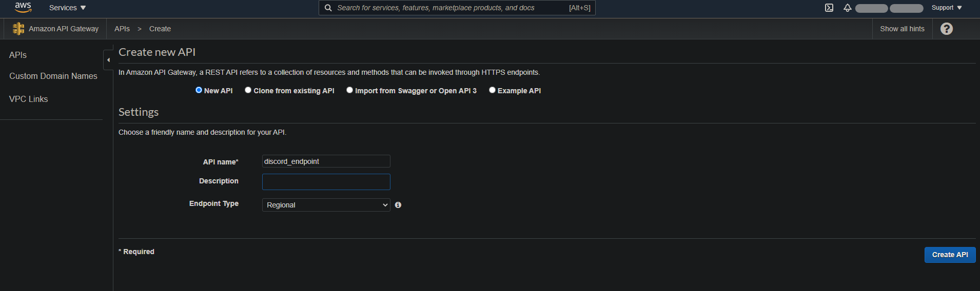Click the Create breadcrumb item
This screenshot has height=291, width=980.
tap(160, 29)
